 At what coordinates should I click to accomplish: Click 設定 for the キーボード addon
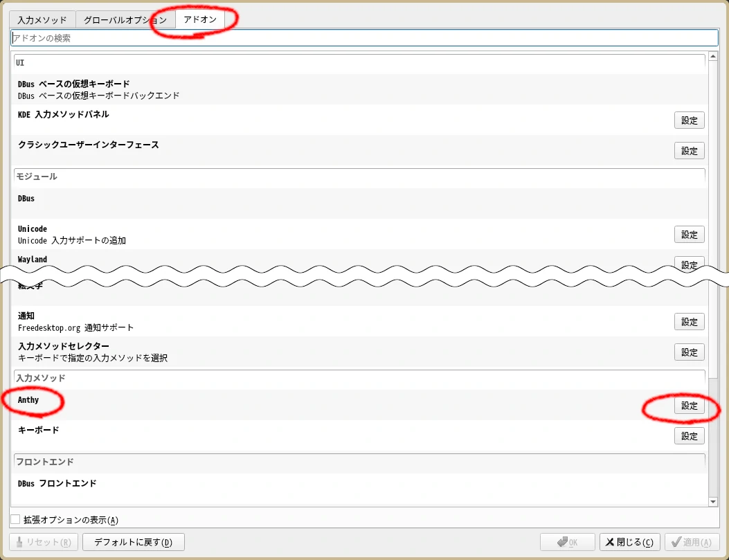pos(689,436)
